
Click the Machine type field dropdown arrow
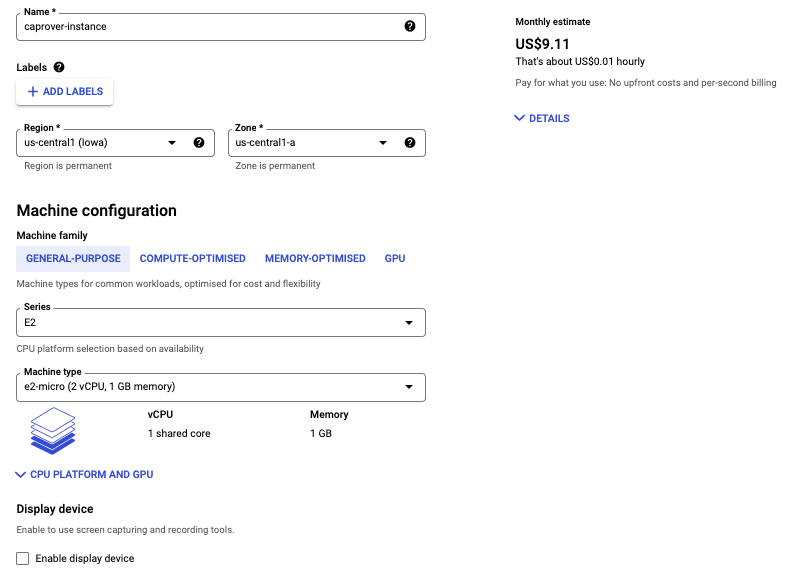(x=410, y=387)
